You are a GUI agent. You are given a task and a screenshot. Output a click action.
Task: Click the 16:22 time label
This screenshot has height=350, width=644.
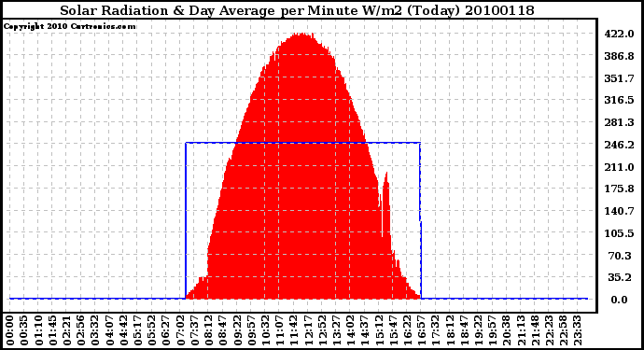point(407,330)
